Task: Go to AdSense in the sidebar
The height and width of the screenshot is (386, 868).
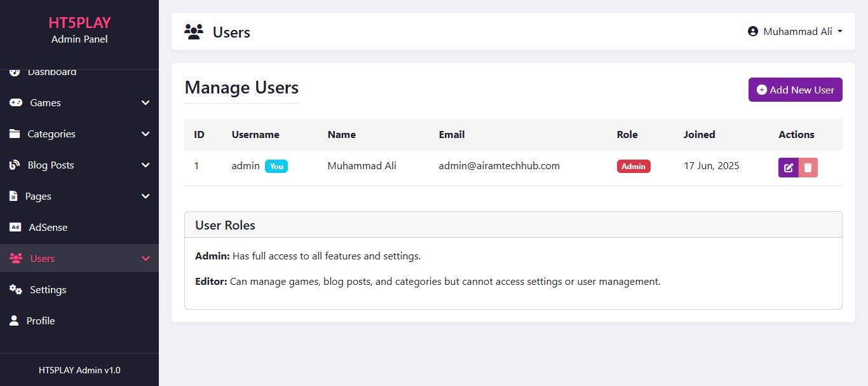Action: coord(79,227)
